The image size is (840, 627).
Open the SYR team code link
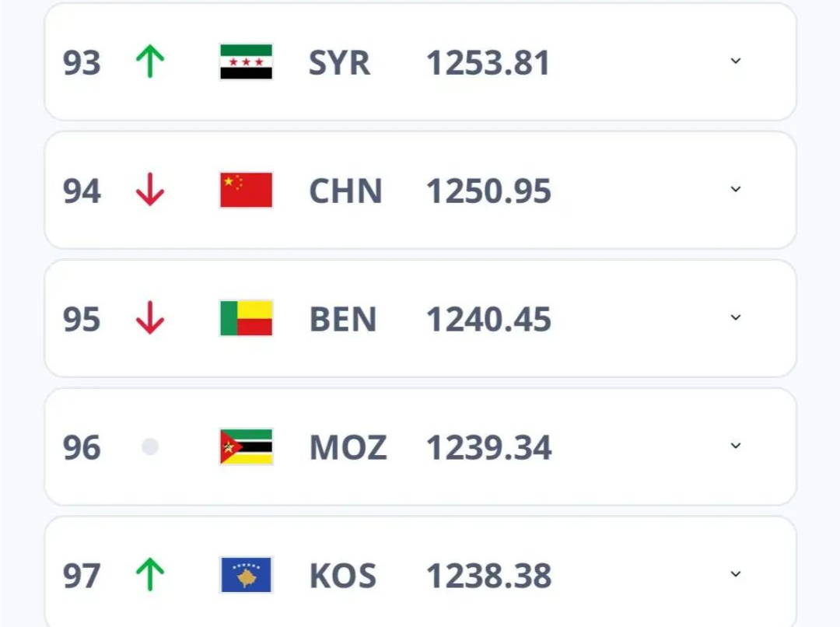tap(340, 63)
